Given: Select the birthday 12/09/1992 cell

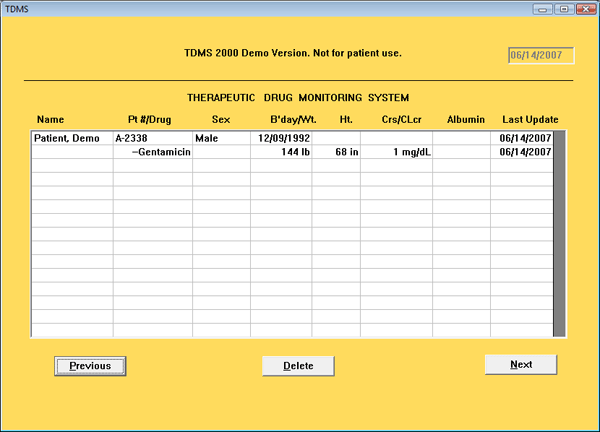Looking at the screenshot, I should (281, 138).
